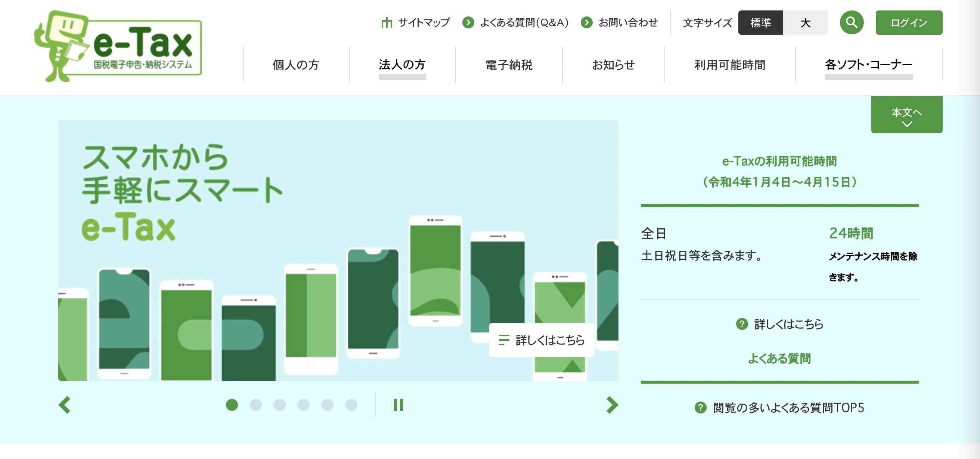Click the メンテナンス時間を除きます。 note
Image resolution: width=980 pixels, height=459 pixels.
tap(873, 267)
